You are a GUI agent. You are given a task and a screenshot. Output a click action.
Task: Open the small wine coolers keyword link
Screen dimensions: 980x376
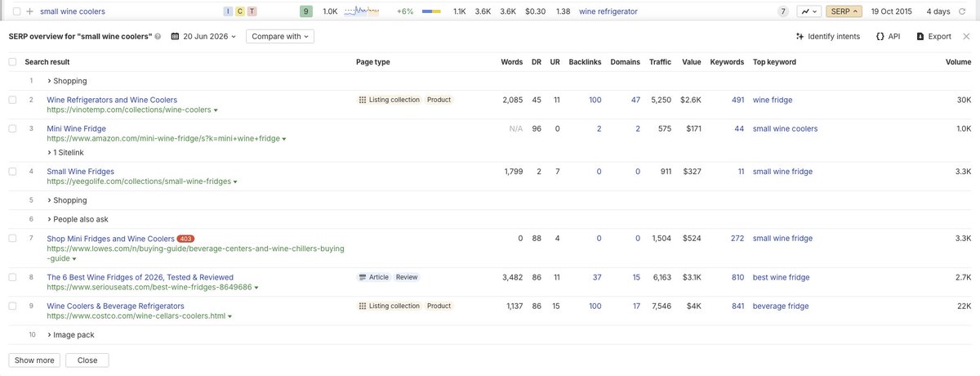(x=73, y=11)
